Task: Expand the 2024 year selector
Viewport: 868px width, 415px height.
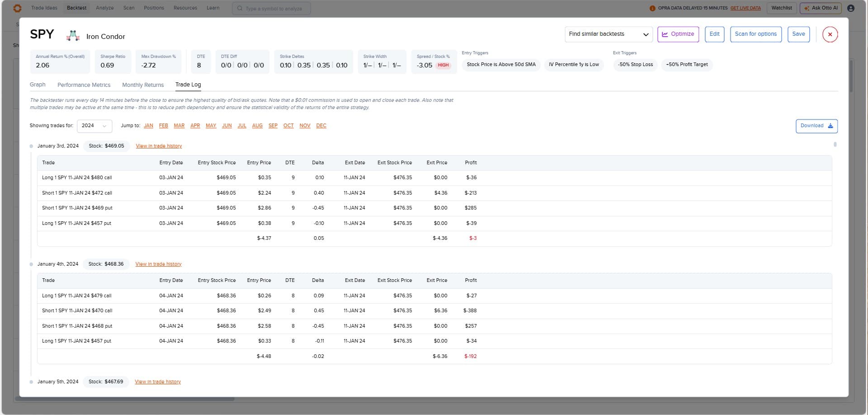Action: 94,126
